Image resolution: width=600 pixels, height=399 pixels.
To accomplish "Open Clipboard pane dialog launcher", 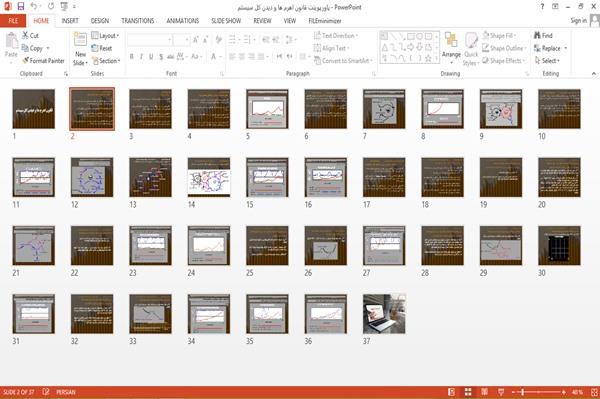I will click(x=66, y=73).
